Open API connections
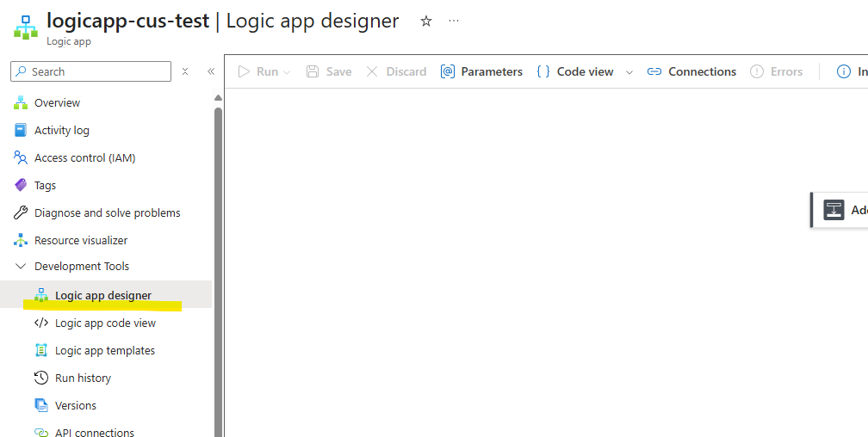 (x=94, y=433)
